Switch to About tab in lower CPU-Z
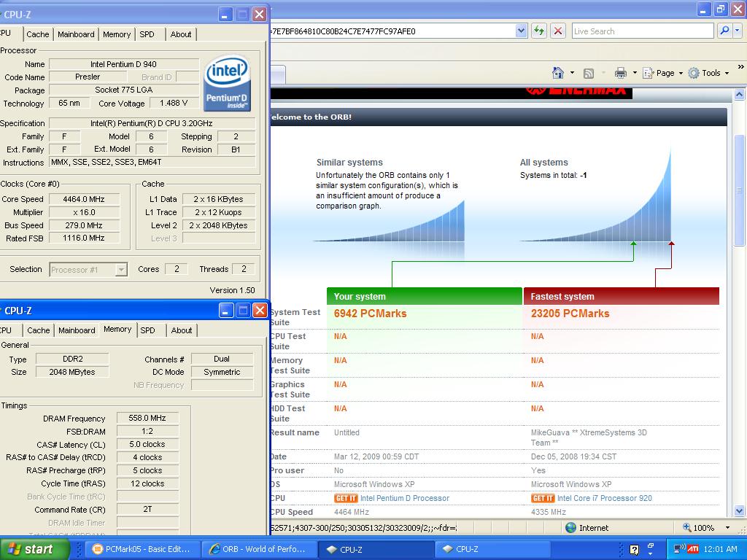This screenshot has height=560, width=747. (x=182, y=330)
